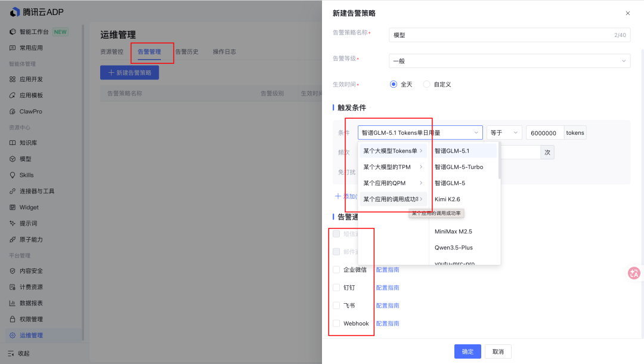The image size is (644, 364).
Task: Expand 某个大模型的TPM submenu
Action: (x=393, y=167)
